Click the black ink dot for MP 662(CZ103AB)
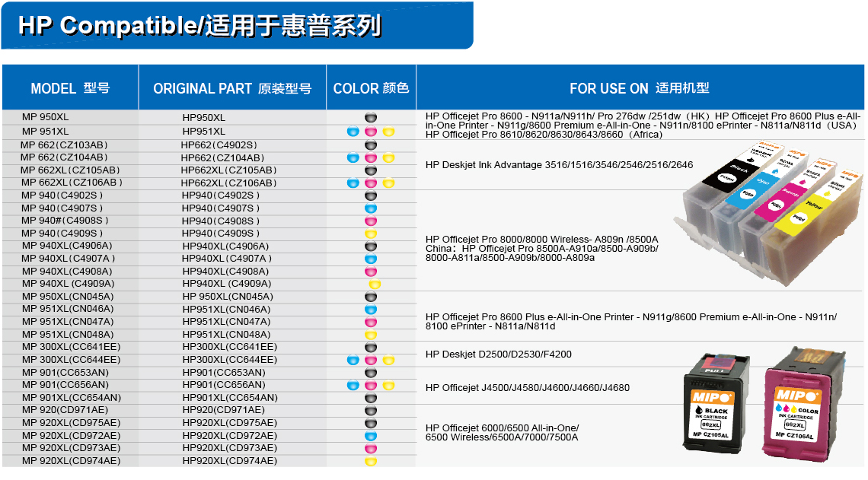Viewport: 868px width, 480px height. click(371, 145)
